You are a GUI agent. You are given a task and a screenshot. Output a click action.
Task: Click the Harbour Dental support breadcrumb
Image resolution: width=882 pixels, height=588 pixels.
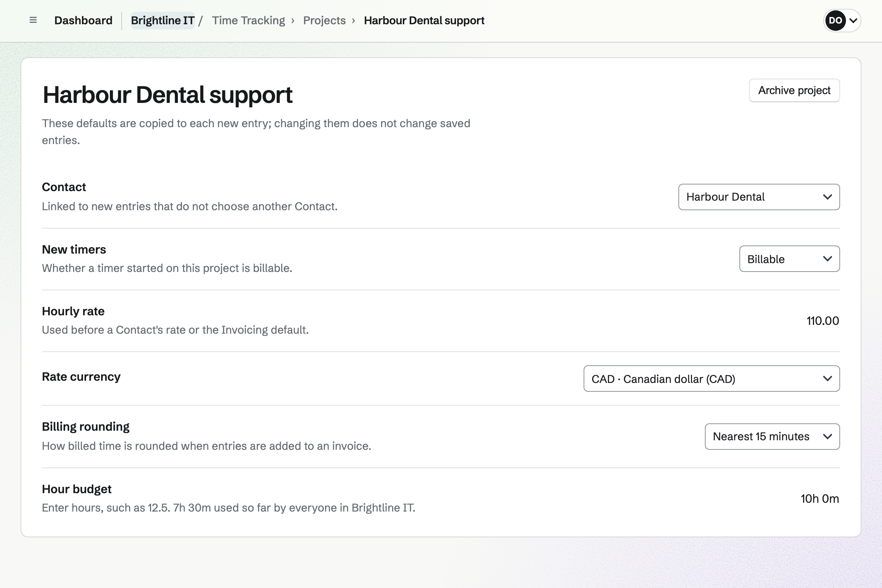(424, 20)
